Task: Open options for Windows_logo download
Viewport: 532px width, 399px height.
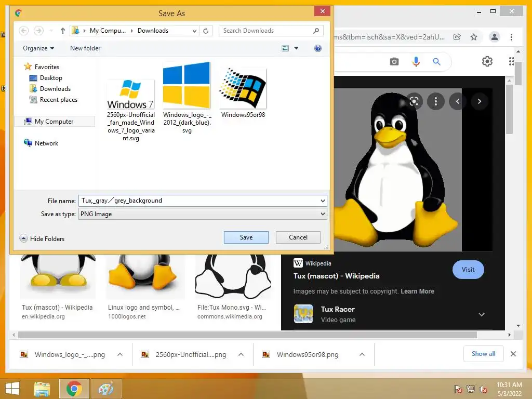Action: point(120,354)
